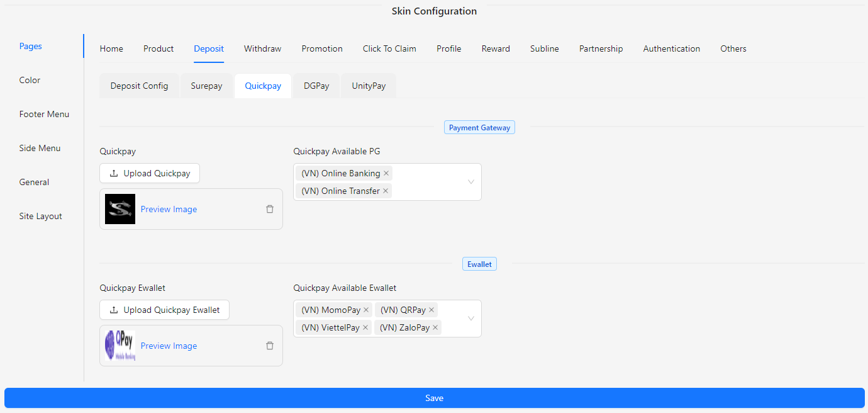Remove the (VN) Online Transfer tag

tap(386, 190)
